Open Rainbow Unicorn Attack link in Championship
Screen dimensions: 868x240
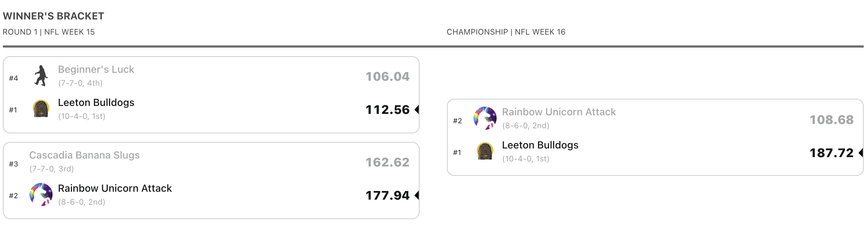pos(559,112)
